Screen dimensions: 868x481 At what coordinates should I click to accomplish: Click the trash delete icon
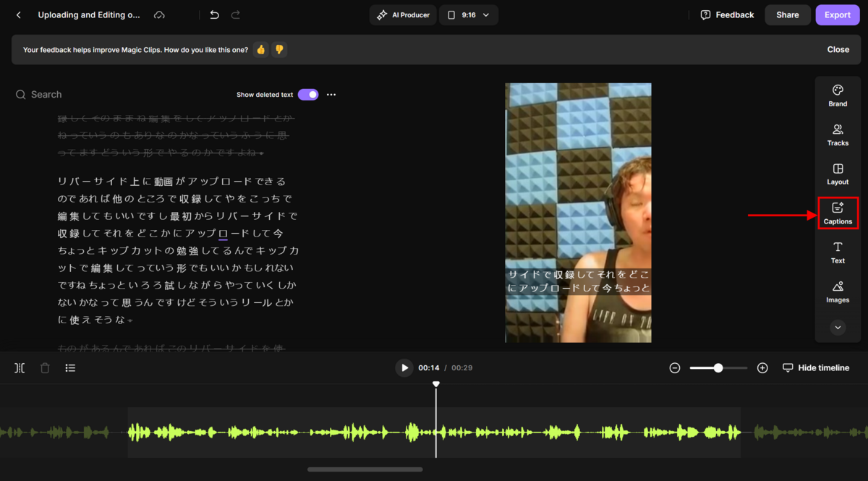pyautogui.click(x=45, y=368)
